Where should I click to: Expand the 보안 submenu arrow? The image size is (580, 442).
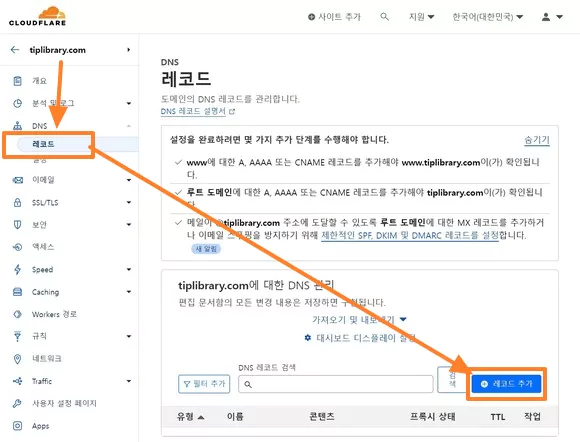coord(129,225)
